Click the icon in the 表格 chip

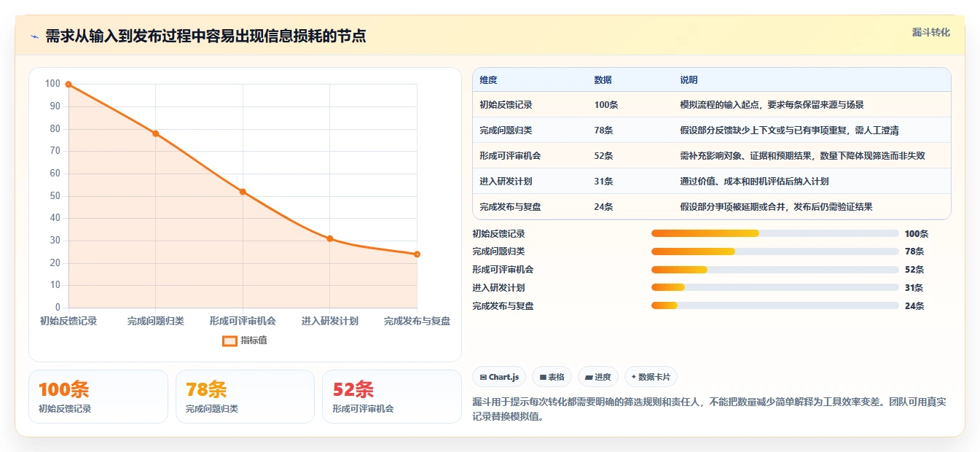543,378
